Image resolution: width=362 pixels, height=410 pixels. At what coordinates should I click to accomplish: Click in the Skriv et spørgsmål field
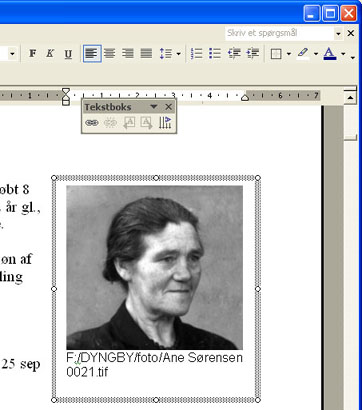click(x=279, y=33)
